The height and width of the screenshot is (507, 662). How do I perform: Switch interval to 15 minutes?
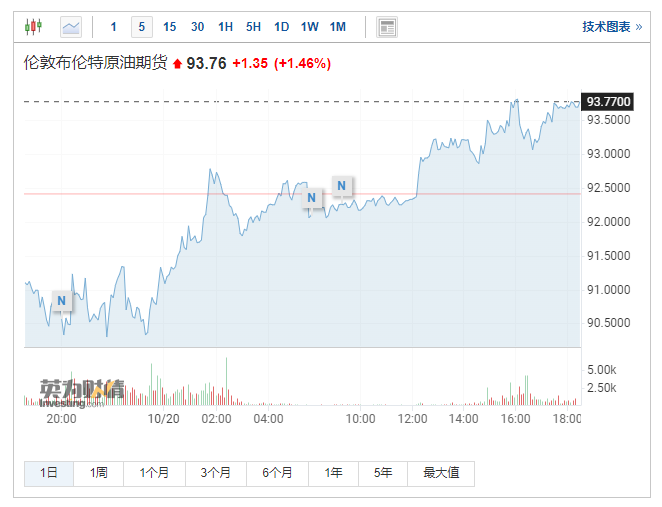click(x=169, y=27)
